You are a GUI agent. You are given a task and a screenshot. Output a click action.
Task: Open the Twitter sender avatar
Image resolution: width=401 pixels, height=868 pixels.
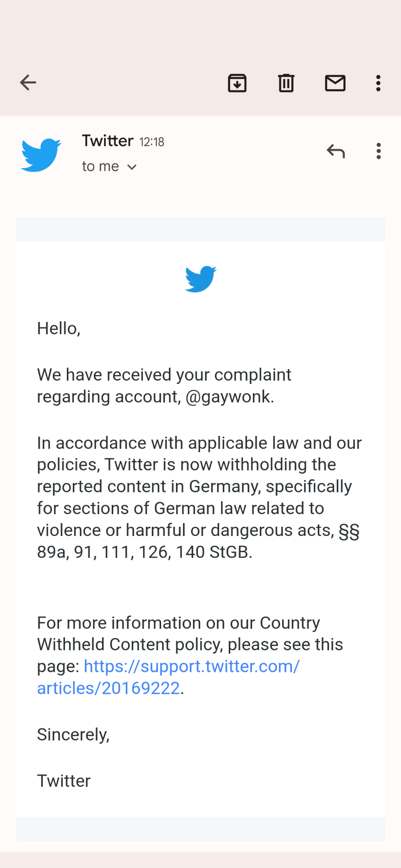41,154
